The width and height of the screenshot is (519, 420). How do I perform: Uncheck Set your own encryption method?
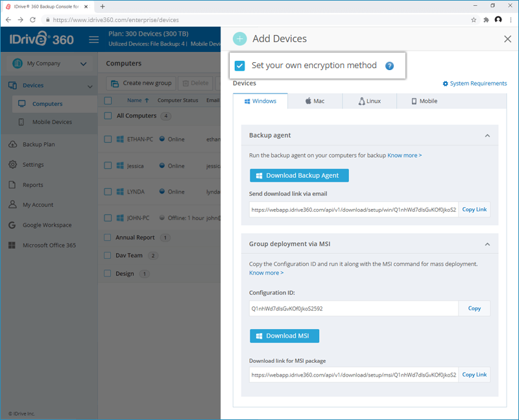pos(239,66)
